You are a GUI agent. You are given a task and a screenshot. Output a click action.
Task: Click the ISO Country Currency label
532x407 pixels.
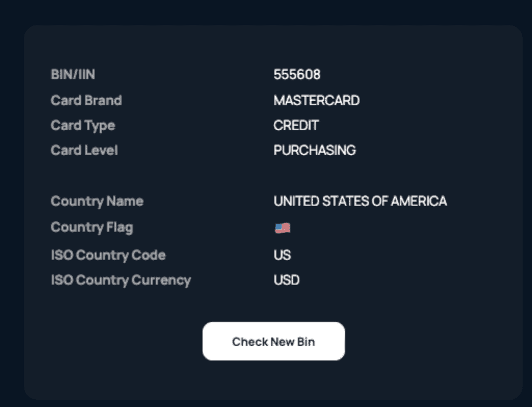pos(121,280)
